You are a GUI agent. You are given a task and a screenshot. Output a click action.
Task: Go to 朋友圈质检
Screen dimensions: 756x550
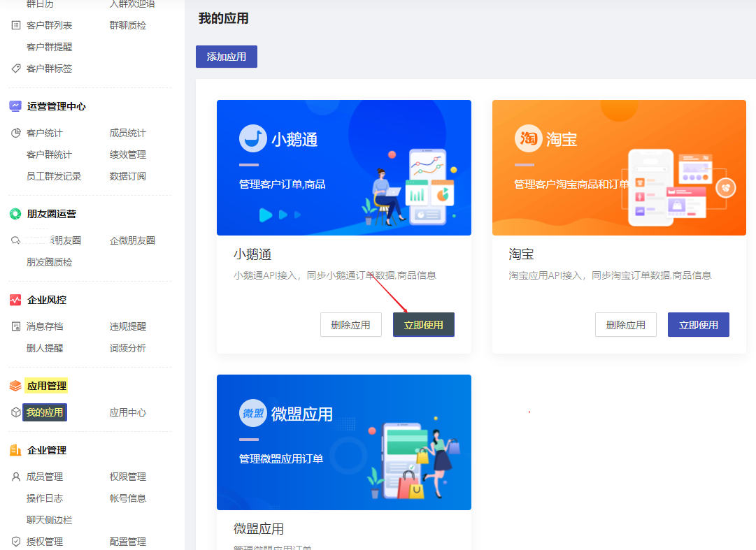click(x=49, y=262)
